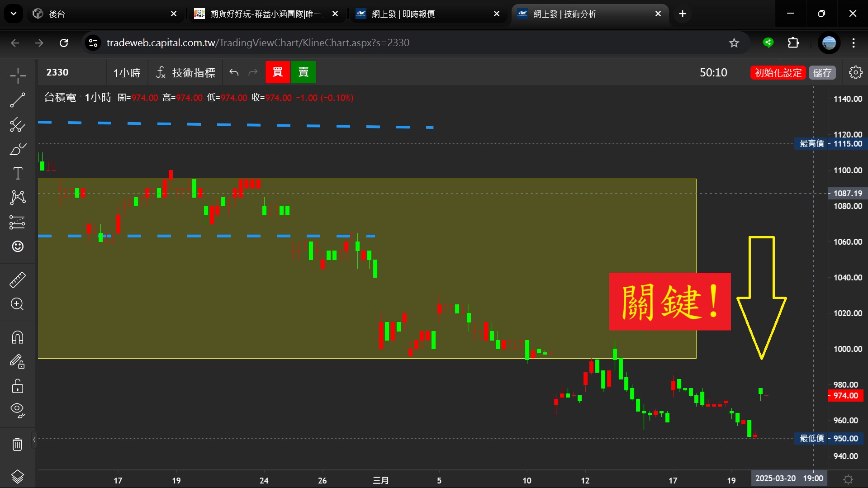Open the object tree layers icon
Screen dimensions: 868x488
coord(18,477)
